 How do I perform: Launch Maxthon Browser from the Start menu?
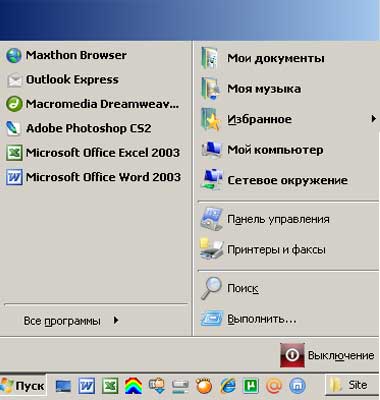(x=14, y=55)
